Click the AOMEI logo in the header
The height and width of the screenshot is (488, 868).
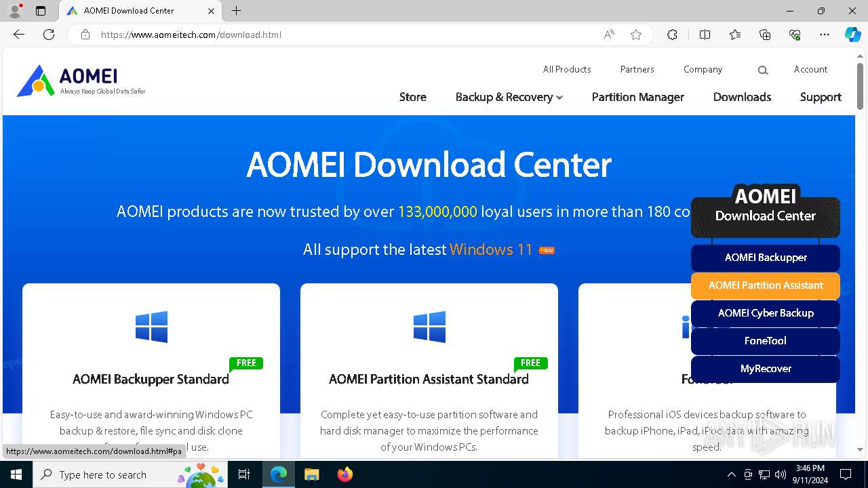click(x=81, y=81)
